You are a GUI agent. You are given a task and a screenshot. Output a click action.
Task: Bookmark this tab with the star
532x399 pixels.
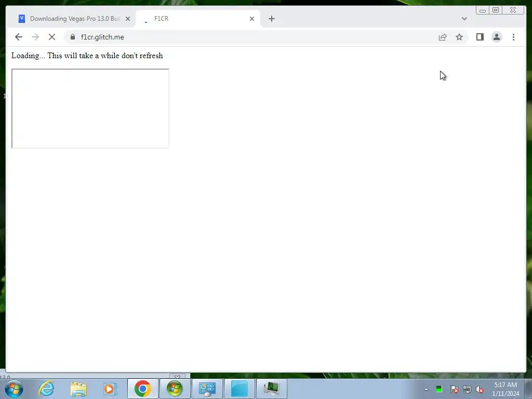(x=459, y=37)
